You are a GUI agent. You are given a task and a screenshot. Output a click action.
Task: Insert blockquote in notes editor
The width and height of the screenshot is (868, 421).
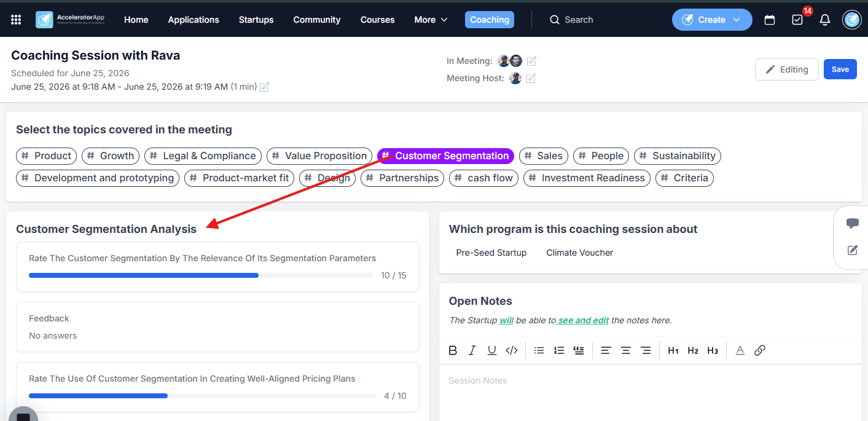[x=579, y=350]
